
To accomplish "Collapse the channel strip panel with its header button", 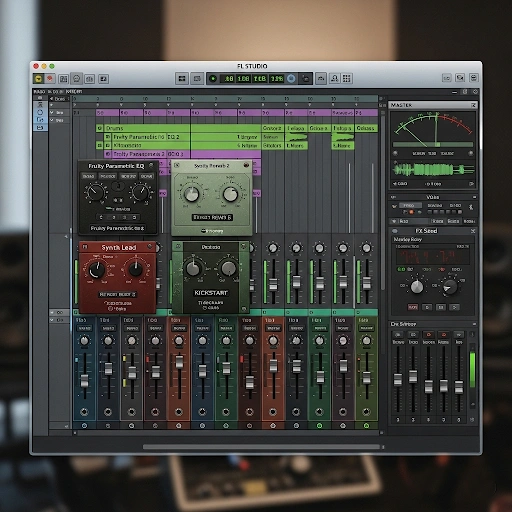I will point(474,324).
